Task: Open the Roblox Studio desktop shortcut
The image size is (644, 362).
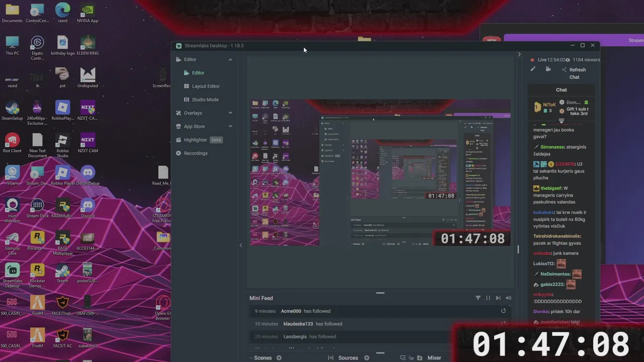Action: [x=62, y=145]
